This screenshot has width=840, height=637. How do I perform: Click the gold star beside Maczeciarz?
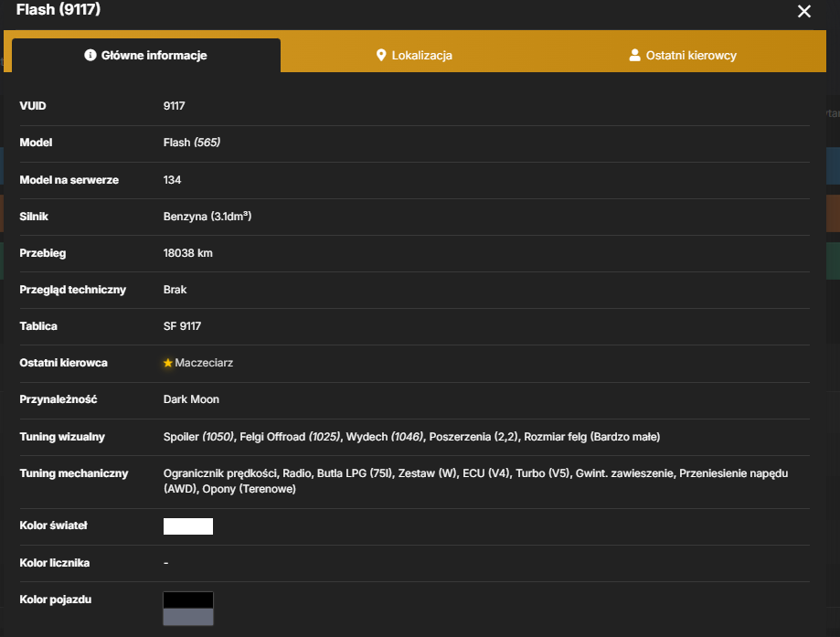(x=167, y=363)
